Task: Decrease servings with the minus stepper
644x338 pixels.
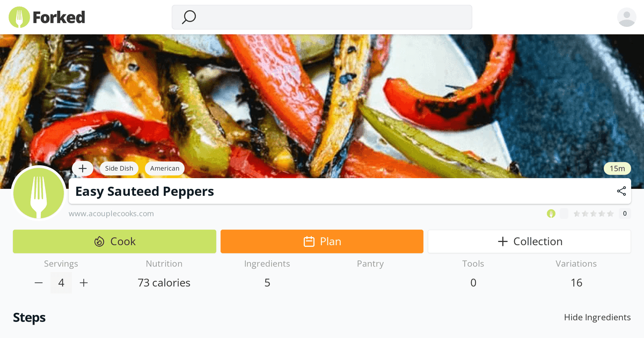Action: [38, 283]
